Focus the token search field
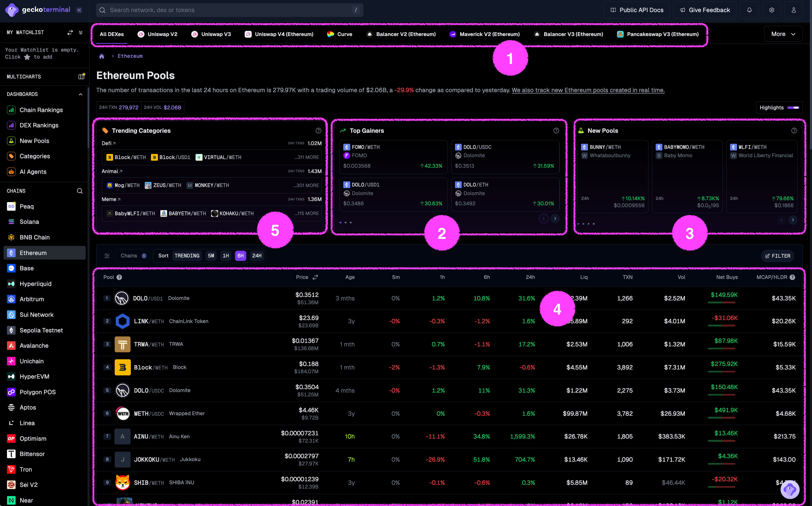Screen dimensions: 812x506 (x=230, y=10)
